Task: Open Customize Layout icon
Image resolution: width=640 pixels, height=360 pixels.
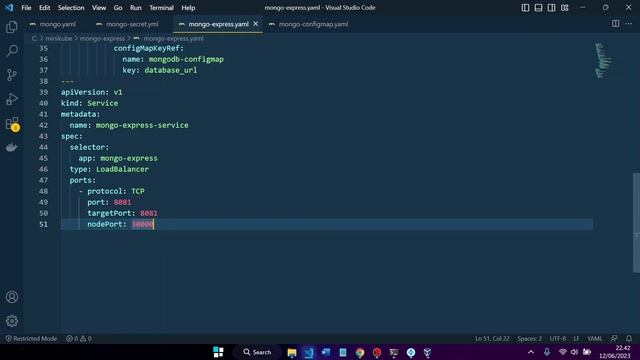Action: click(x=564, y=7)
